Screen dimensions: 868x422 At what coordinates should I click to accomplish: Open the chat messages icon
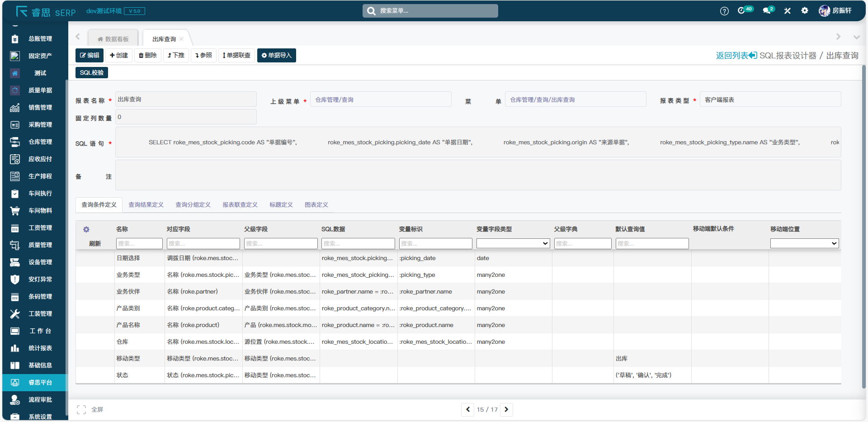click(x=767, y=11)
